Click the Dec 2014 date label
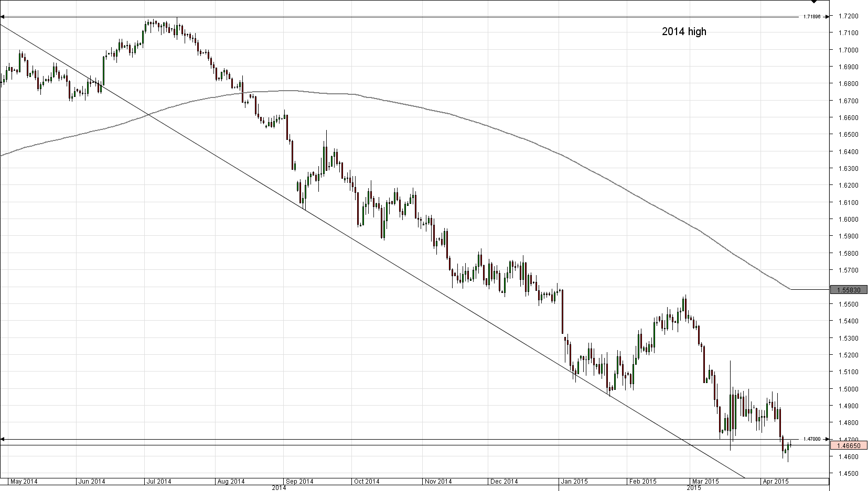The height and width of the screenshot is (491, 868). pos(504,481)
